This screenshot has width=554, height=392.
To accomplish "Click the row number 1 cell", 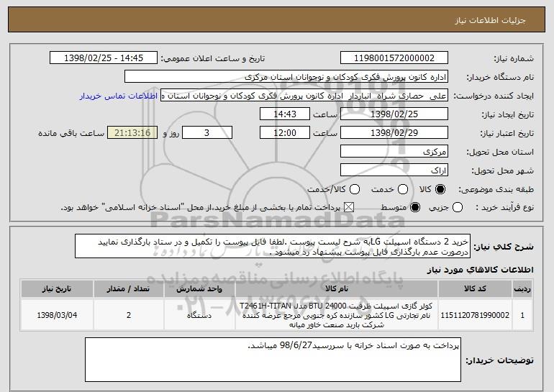I will [x=522, y=315].
